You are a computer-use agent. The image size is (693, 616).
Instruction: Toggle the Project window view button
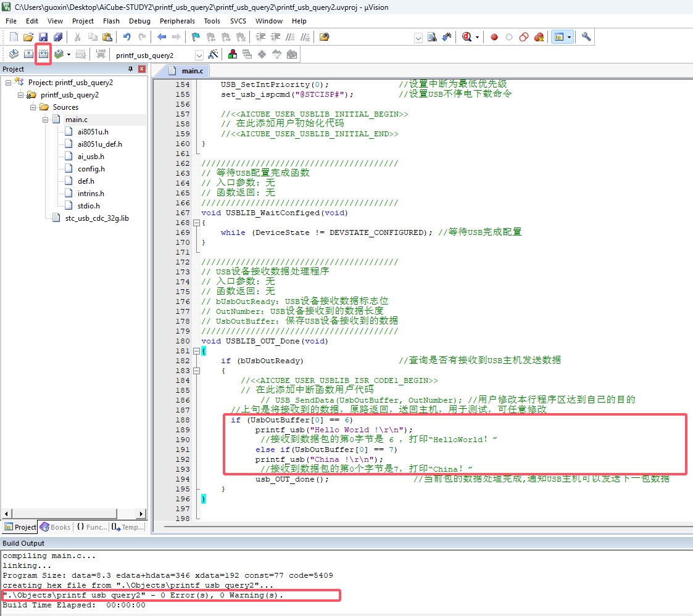click(559, 37)
